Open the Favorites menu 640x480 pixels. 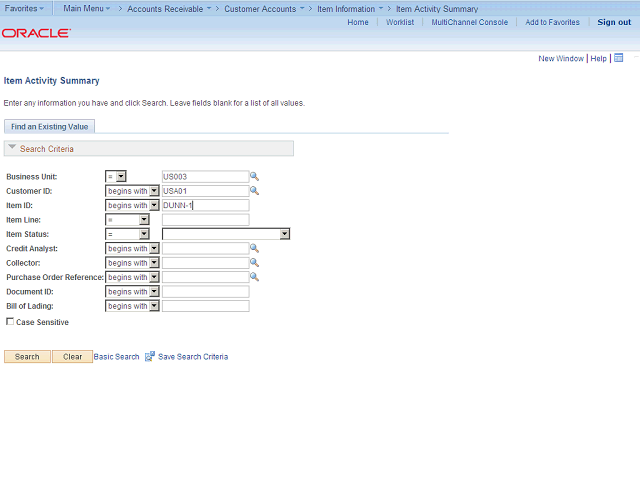24,8
